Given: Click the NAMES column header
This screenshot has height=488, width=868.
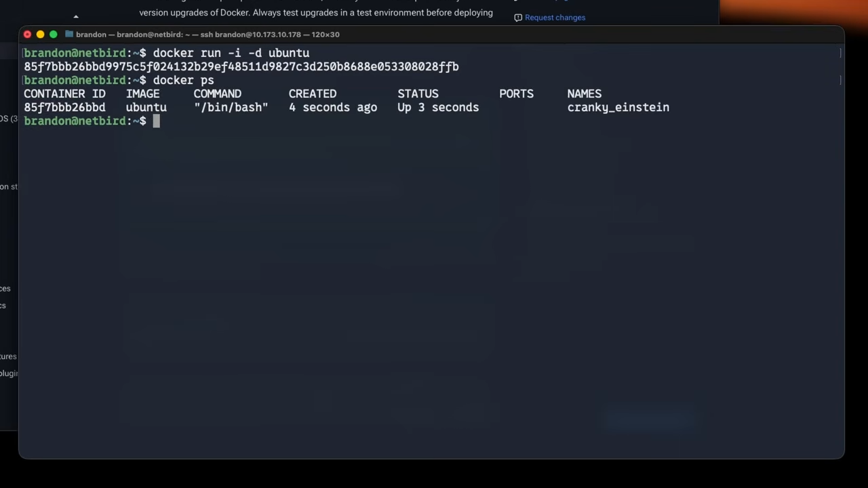Looking at the screenshot, I should pyautogui.click(x=584, y=94).
